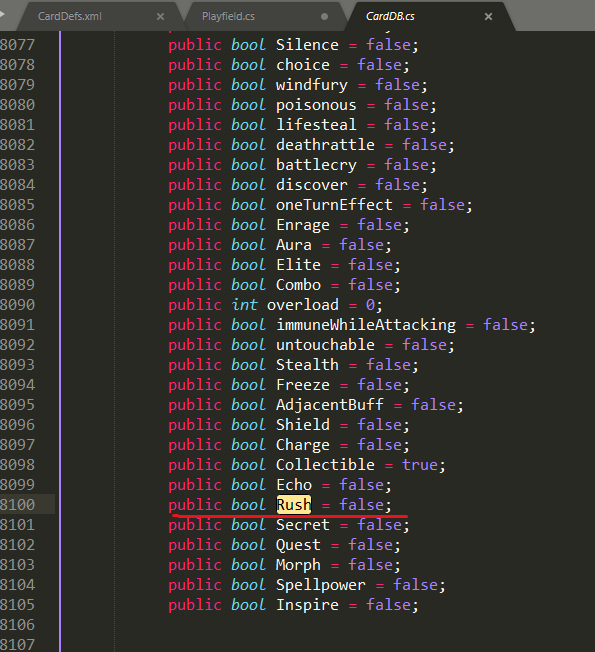
Task: Place cursor on windfury identifier
Action: [x=312, y=85]
